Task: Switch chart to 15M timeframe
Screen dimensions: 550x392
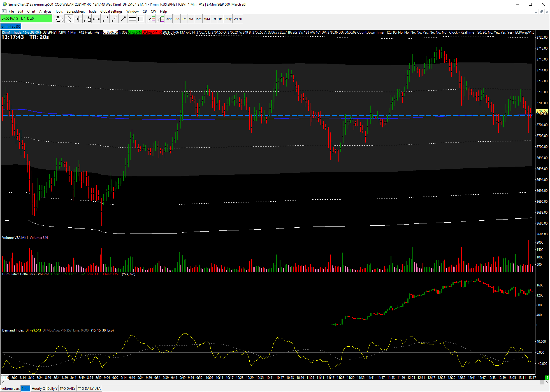Action: (198, 19)
